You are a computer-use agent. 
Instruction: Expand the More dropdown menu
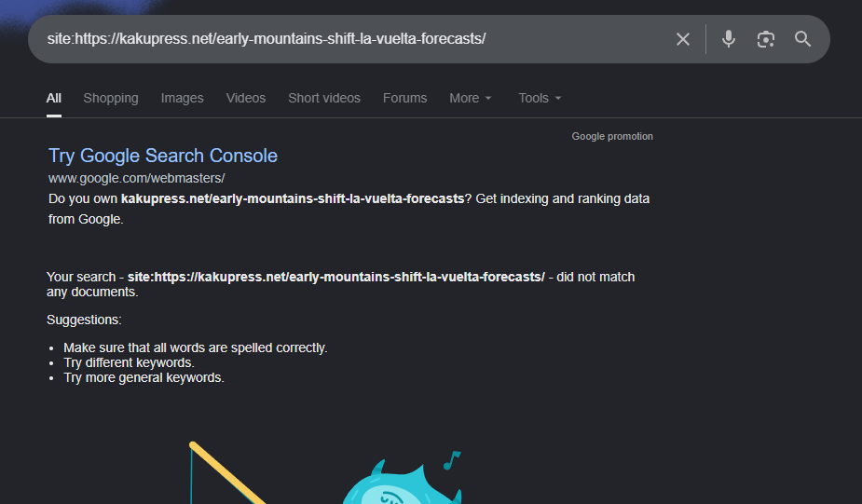point(470,99)
